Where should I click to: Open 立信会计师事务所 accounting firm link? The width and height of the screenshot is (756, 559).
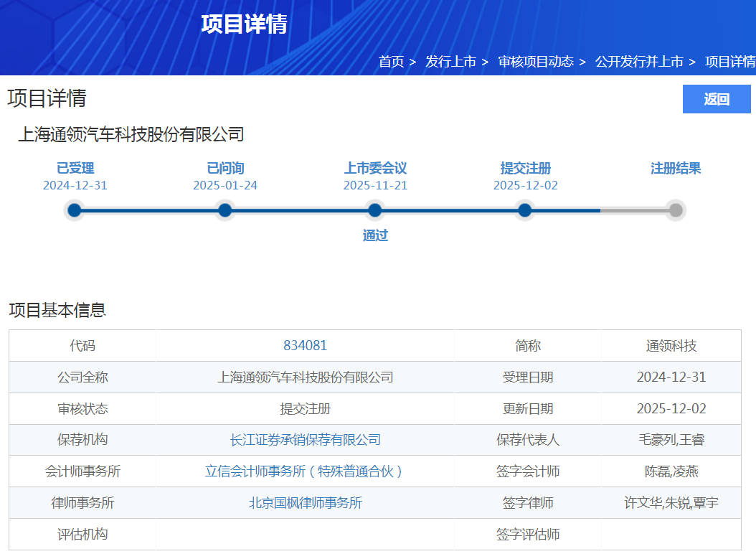point(305,471)
